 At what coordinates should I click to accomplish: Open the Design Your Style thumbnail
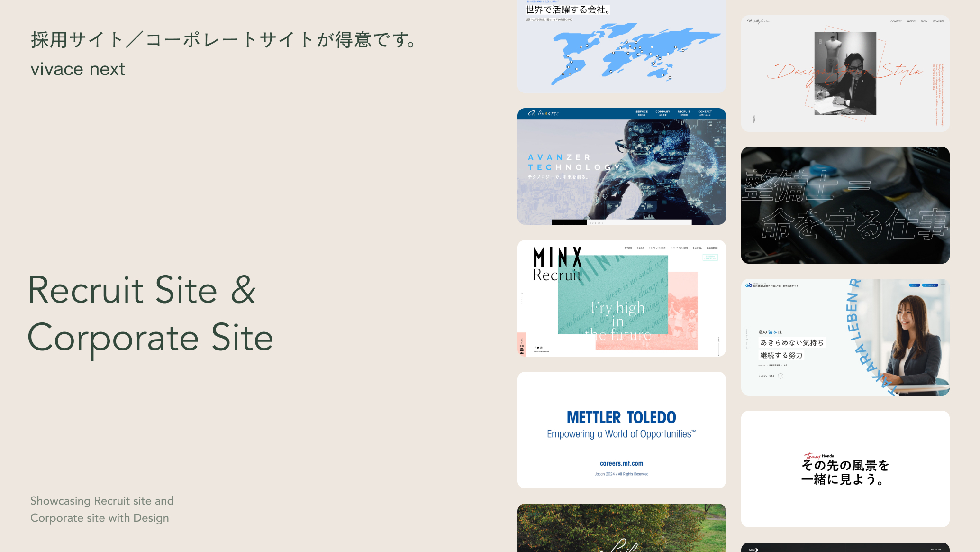point(845,74)
